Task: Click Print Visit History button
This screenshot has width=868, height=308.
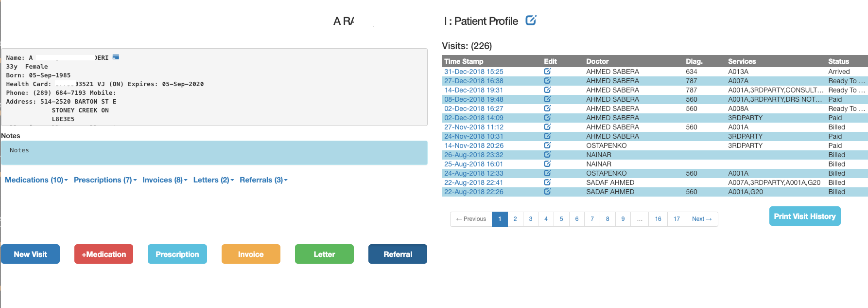Action: coord(805,216)
